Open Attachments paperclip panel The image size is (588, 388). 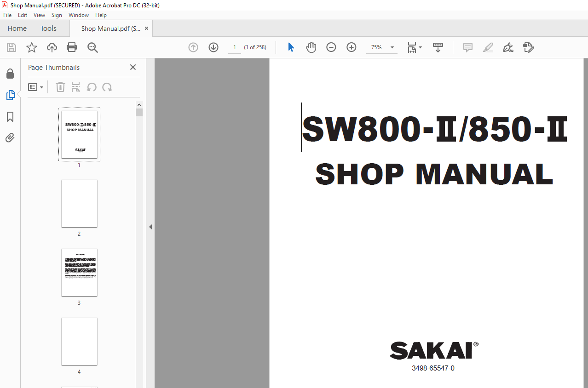click(10, 137)
